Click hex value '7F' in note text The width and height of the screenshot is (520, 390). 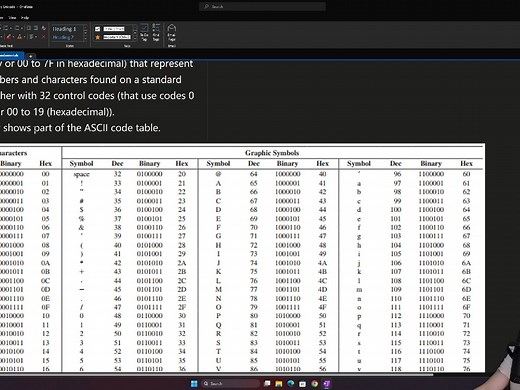click(x=49, y=64)
